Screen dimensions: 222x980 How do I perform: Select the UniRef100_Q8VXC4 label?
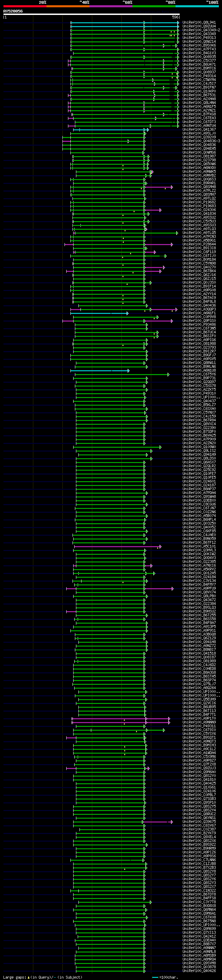199,424
